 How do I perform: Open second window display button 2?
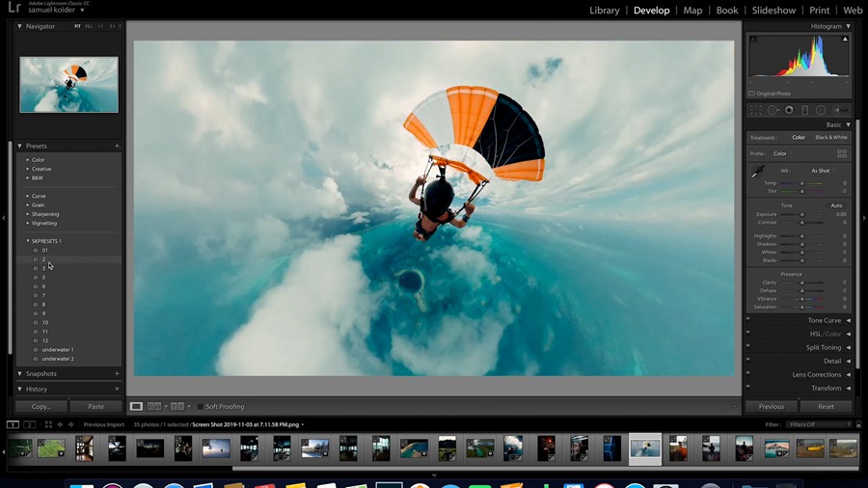pos(29,424)
